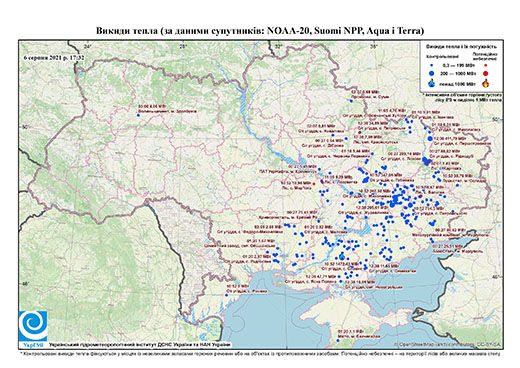Click the UkrGMI swirl logo

tap(33, 326)
